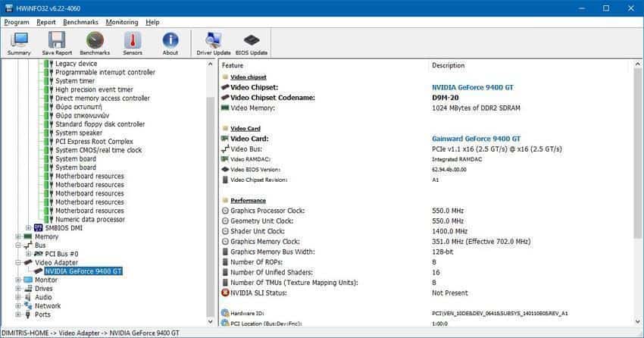Viewport: 644px width, 338px height.
Task: Expand the Audio tree node
Action: click(x=18, y=297)
